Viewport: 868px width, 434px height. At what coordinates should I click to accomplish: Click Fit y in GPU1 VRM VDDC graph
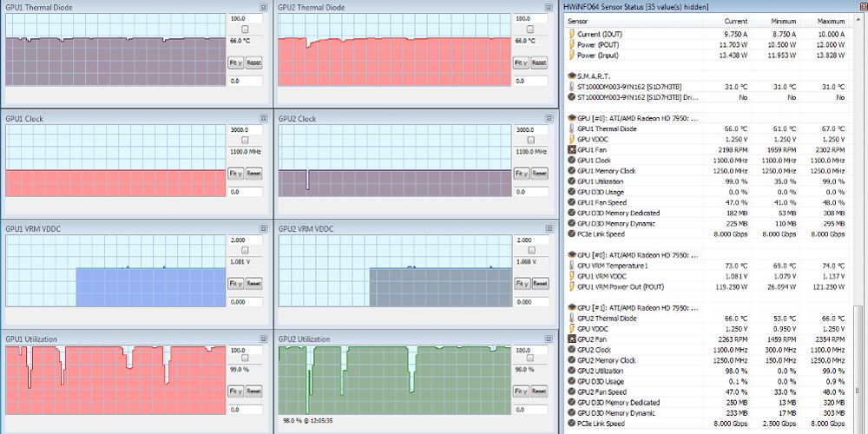[x=236, y=284]
